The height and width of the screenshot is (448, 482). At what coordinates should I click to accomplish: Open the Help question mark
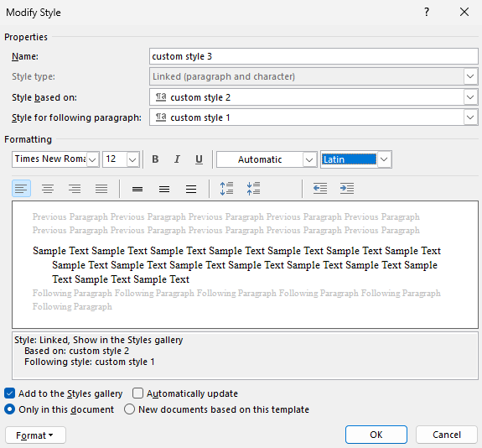[427, 12]
